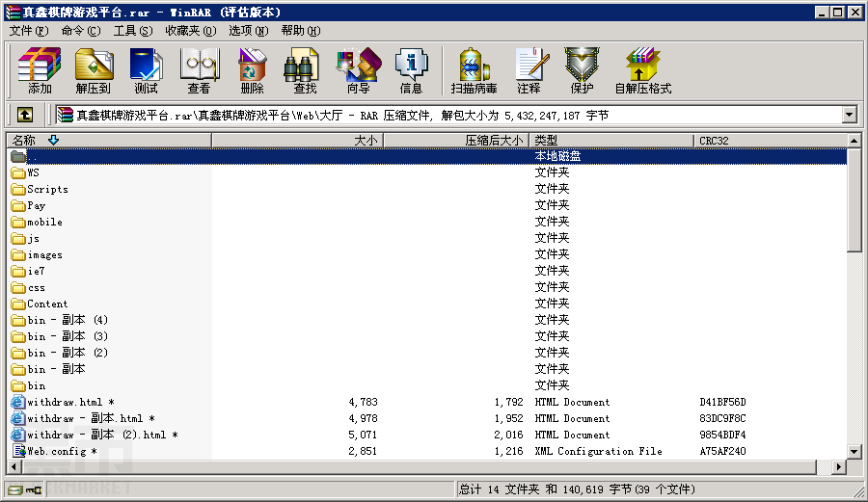Screen dimensions: 868x502
Task: Open the 工具(S) menu
Action: point(133,31)
